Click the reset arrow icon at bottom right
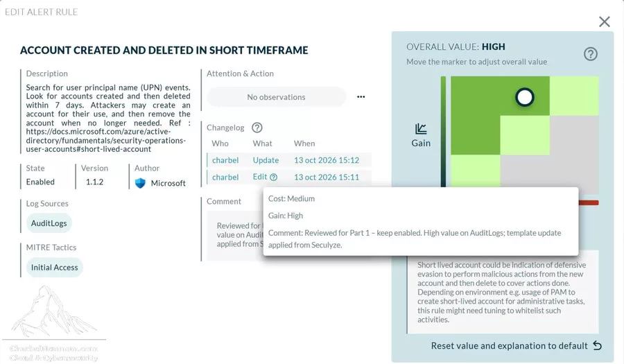The image size is (624, 364). (x=598, y=345)
